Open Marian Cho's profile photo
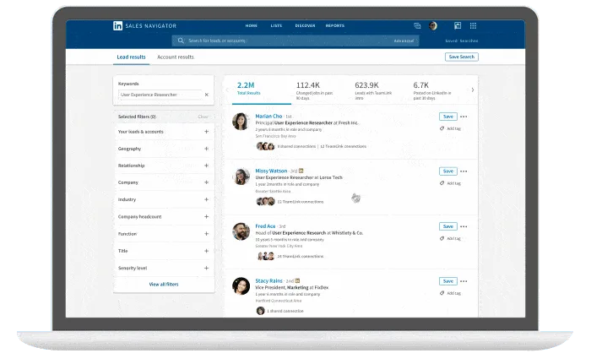Image resolution: width=591 pixels, height=364 pixels. tap(241, 122)
